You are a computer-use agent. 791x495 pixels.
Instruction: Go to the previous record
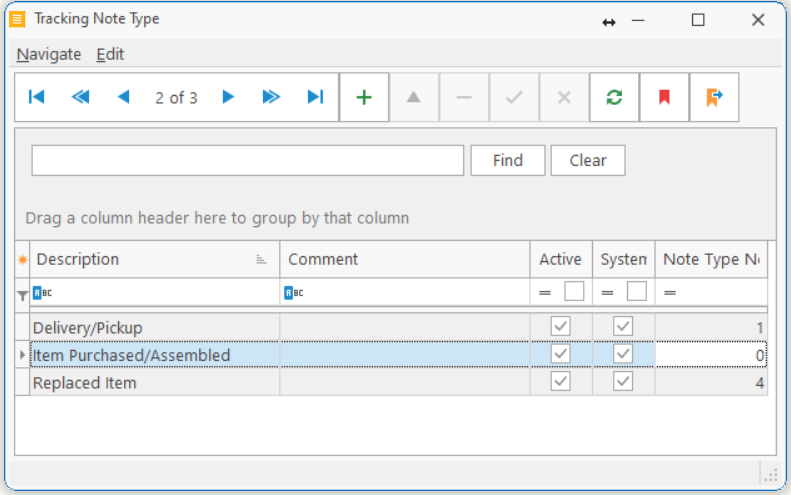tap(124, 97)
